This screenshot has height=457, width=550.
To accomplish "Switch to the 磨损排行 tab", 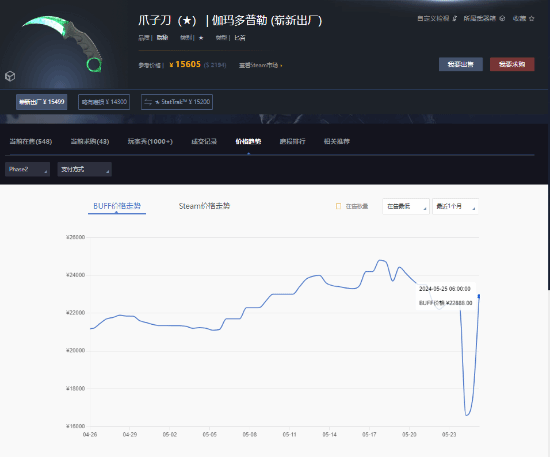I will point(293,141).
